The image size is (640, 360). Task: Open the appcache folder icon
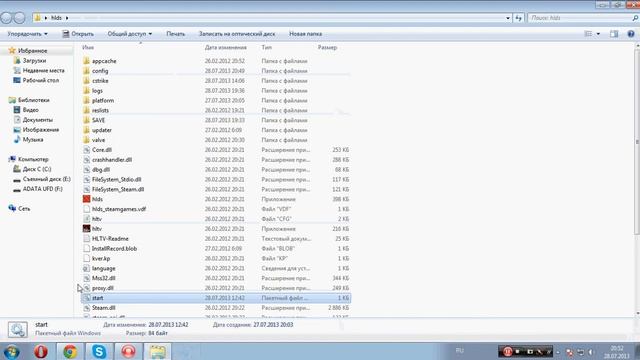(x=86, y=61)
